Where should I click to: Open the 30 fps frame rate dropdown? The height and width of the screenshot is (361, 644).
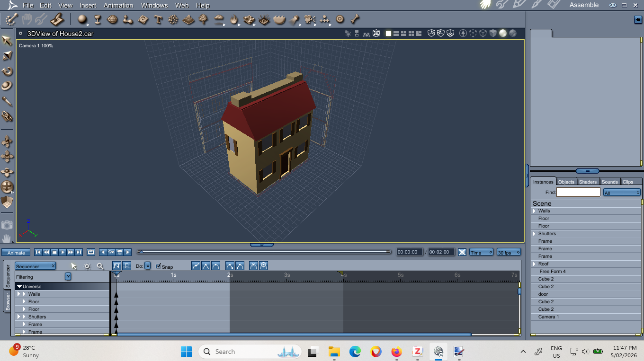tap(509, 253)
